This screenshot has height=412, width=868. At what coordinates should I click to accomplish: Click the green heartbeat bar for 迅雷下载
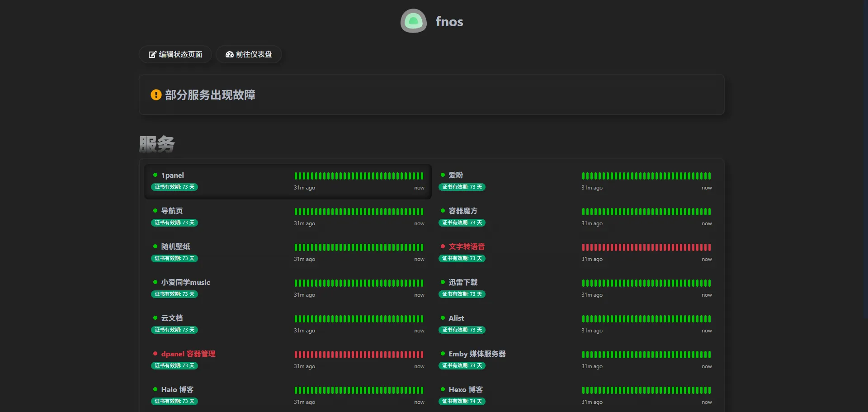(646, 283)
